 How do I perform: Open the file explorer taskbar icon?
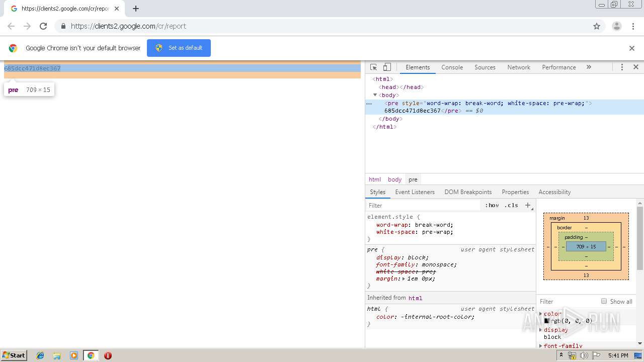tap(57, 355)
